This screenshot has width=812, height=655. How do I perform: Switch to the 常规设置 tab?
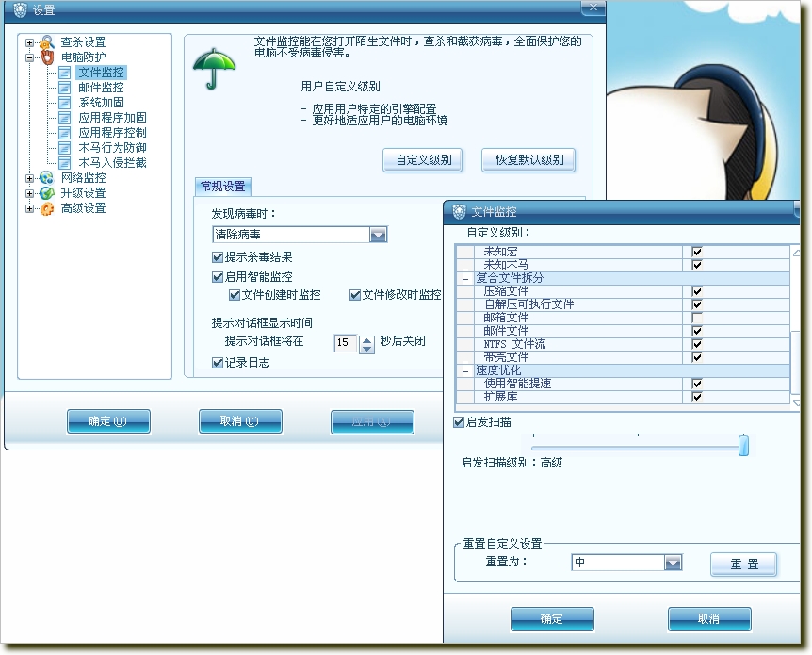(x=223, y=187)
